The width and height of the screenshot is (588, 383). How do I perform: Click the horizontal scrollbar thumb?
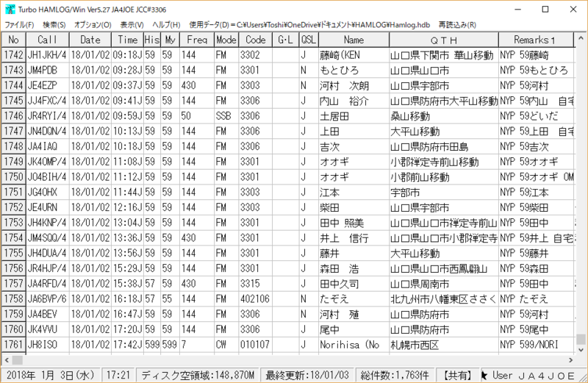tap(17, 360)
